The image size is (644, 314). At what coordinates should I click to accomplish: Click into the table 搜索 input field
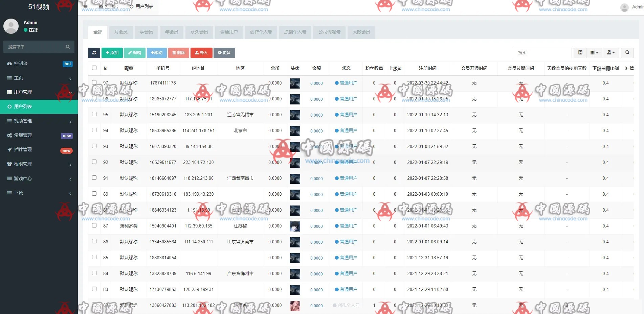[542, 53]
